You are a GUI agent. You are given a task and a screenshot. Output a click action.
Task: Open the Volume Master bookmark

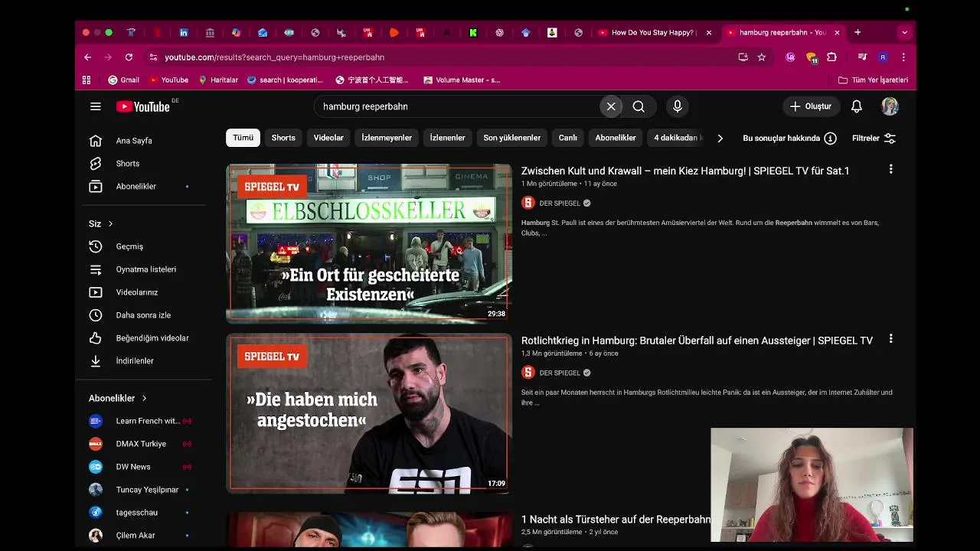click(x=462, y=80)
